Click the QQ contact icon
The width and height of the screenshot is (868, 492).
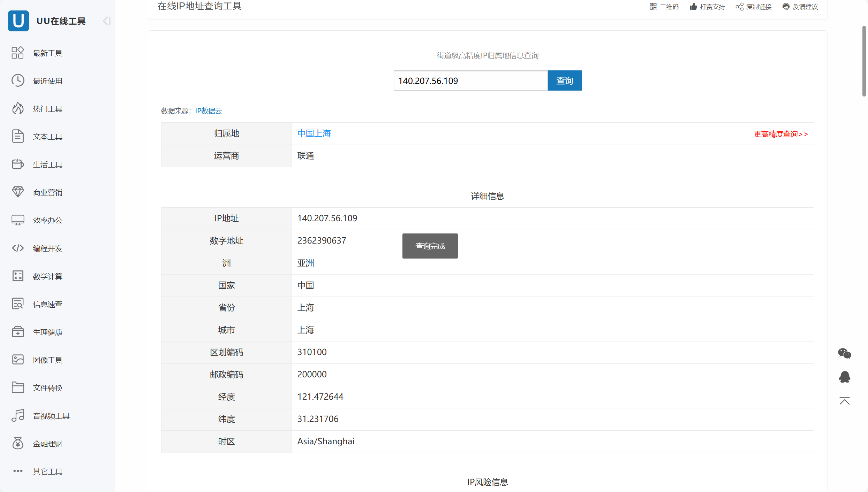click(x=844, y=377)
